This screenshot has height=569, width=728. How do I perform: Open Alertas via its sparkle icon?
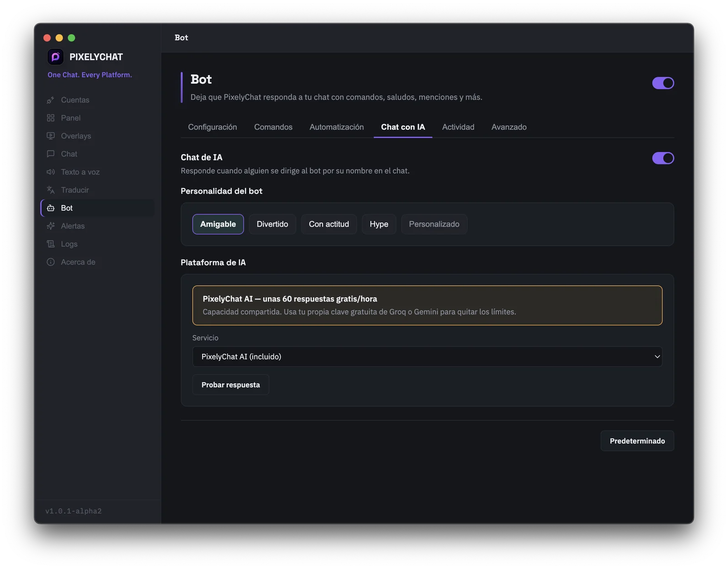click(51, 226)
